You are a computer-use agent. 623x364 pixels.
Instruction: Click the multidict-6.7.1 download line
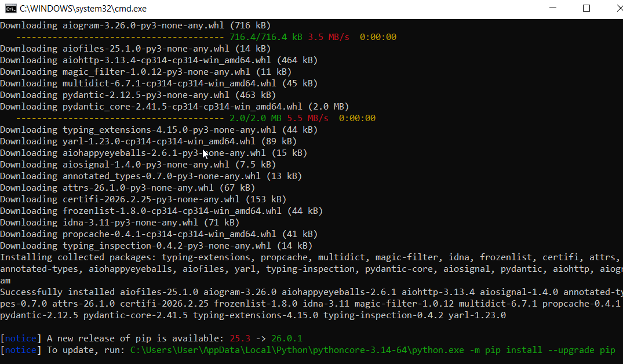(159, 83)
